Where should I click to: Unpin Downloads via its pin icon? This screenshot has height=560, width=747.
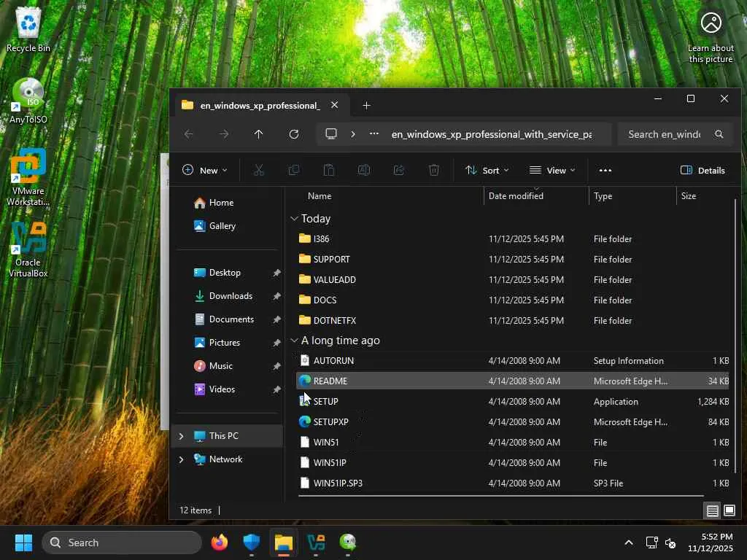[x=276, y=296]
